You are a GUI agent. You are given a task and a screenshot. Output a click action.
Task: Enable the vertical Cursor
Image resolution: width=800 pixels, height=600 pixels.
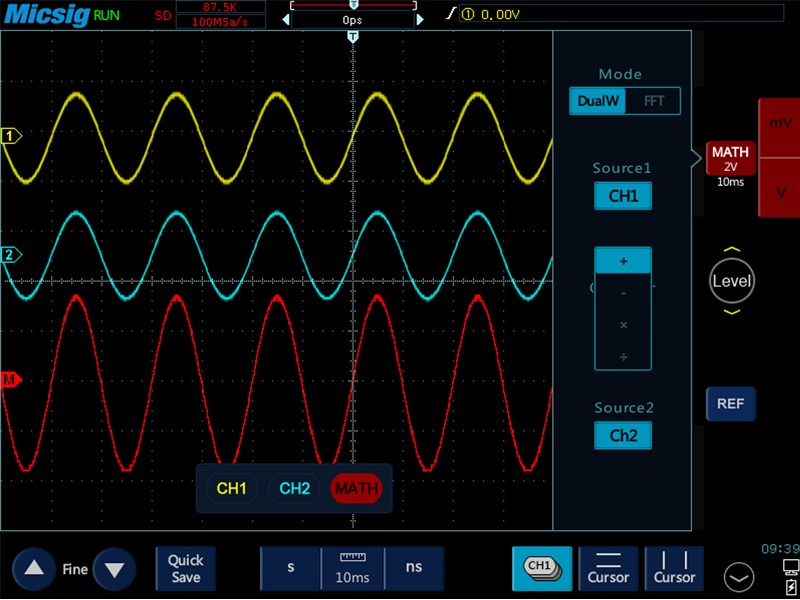pyautogui.click(x=674, y=568)
